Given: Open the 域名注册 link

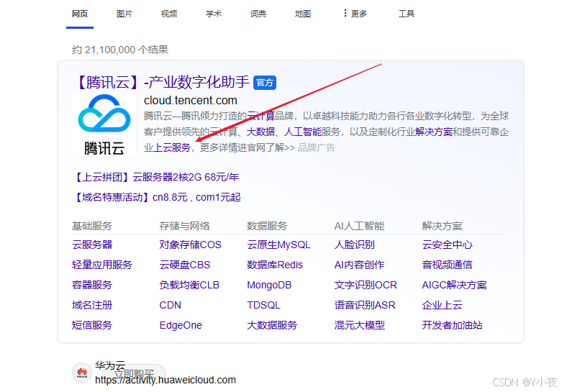Looking at the screenshot, I should [x=92, y=304].
